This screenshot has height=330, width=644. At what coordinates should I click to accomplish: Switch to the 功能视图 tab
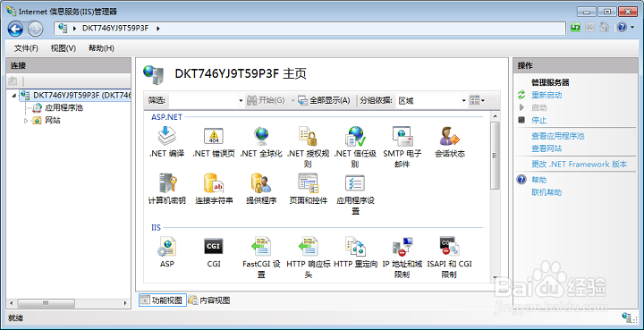[x=162, y=300]
